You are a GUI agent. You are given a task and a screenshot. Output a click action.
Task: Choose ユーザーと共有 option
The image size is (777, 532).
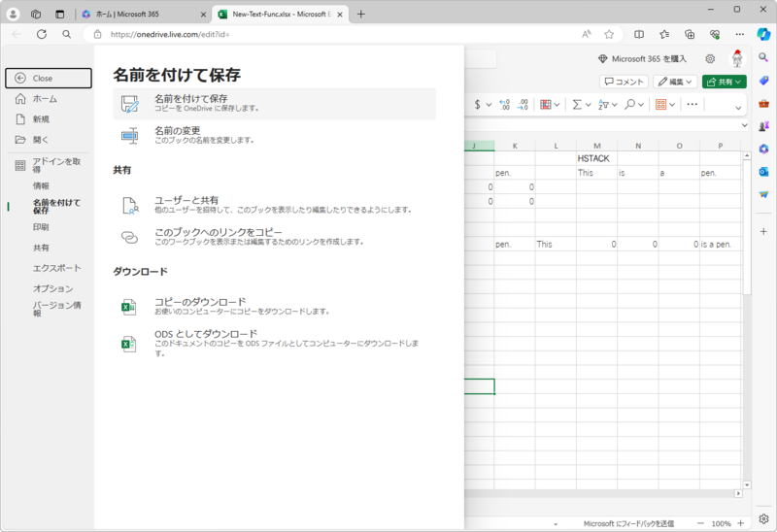275,205
